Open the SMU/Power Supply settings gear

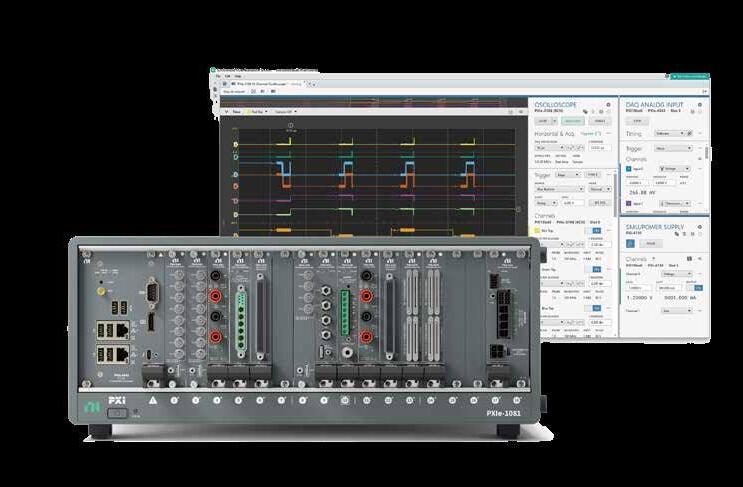point(700,227)
